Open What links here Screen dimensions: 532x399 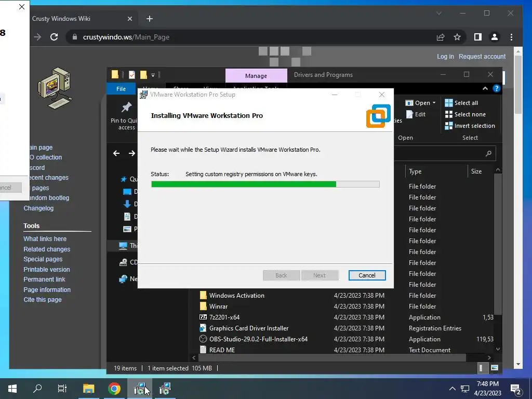tap(45, 238)
